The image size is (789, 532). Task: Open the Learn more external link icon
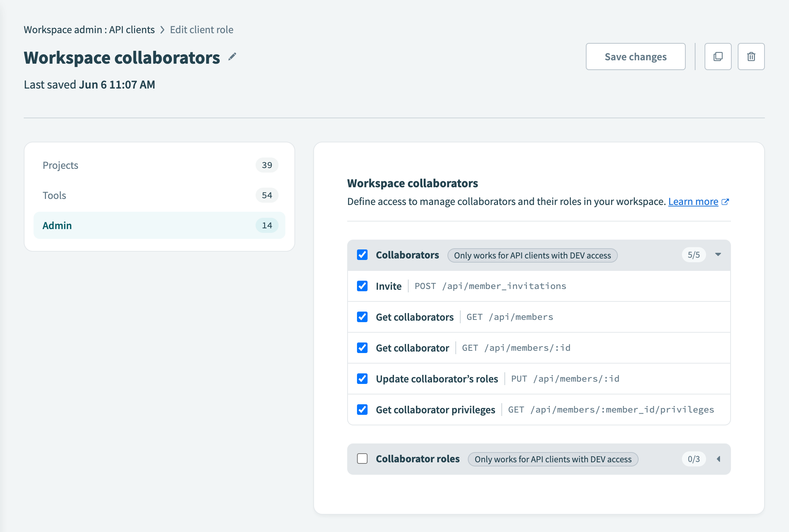tap(726, 202)
